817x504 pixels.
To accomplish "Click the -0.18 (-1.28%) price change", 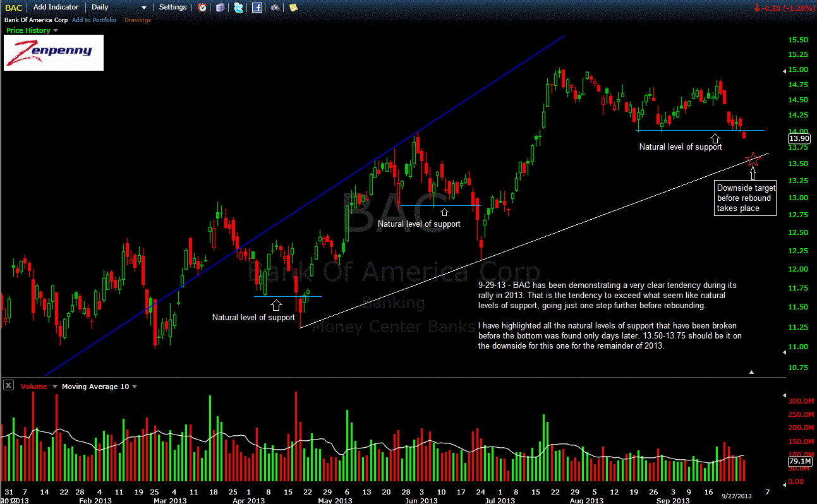I will pos(785,8).
